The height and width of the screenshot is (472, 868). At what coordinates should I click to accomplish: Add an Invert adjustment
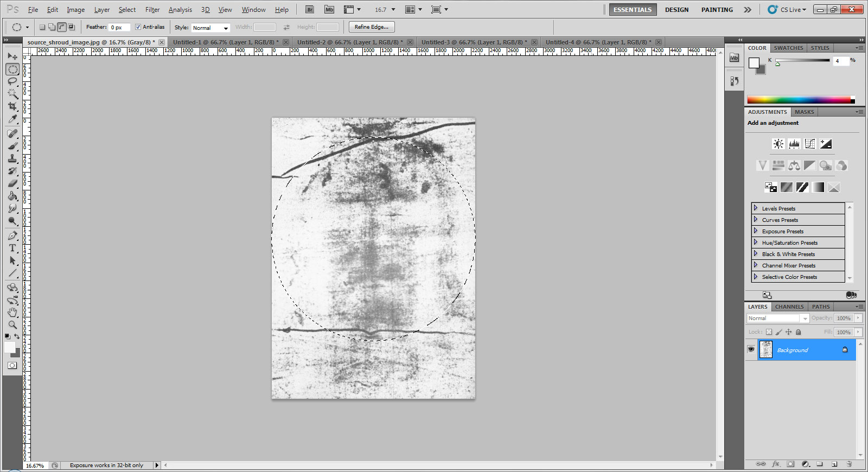771,187
